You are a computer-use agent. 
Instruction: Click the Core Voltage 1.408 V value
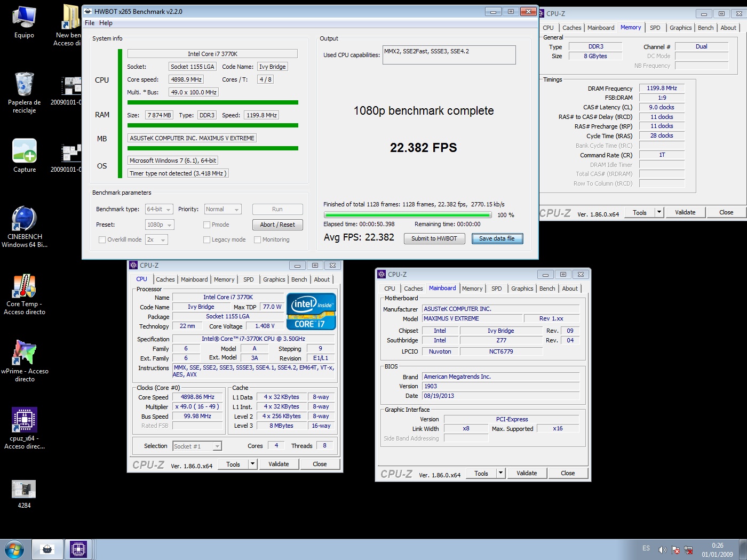point(265,326)
